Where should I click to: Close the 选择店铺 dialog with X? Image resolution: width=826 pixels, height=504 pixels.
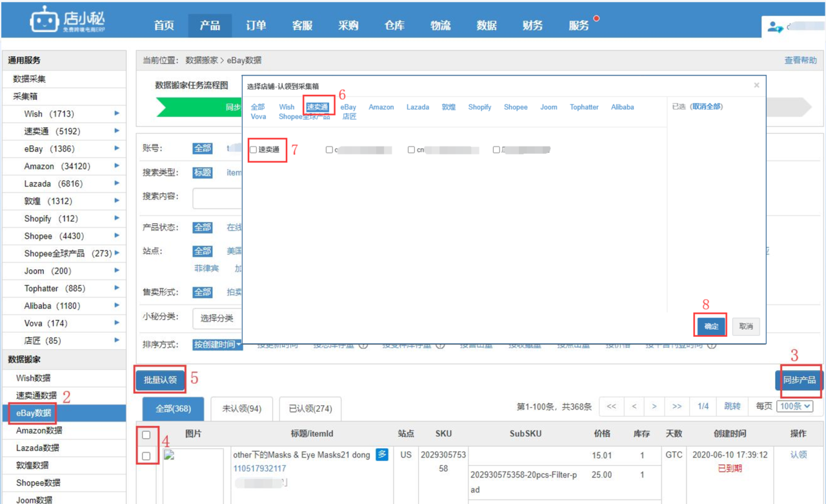click(x=756, y=85)
